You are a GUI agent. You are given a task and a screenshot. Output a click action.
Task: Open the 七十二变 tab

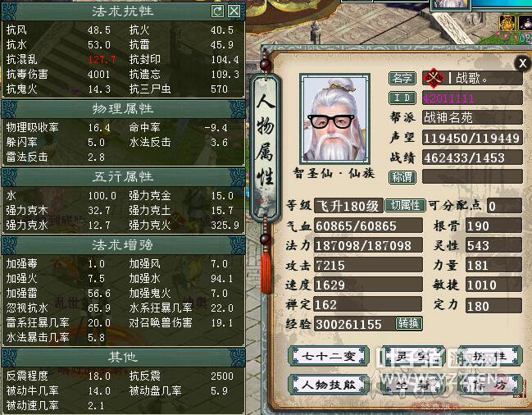click(x=329, y=356)
